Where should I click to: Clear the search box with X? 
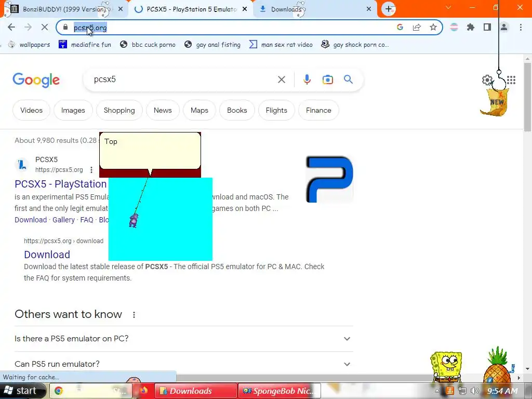coord(282,79)
